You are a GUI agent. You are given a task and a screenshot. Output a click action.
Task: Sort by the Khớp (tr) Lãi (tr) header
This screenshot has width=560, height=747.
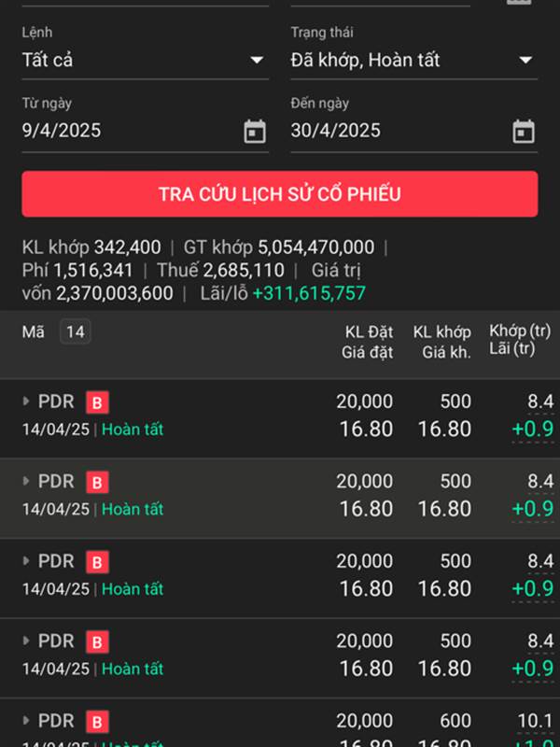click(x=520, y=341)
